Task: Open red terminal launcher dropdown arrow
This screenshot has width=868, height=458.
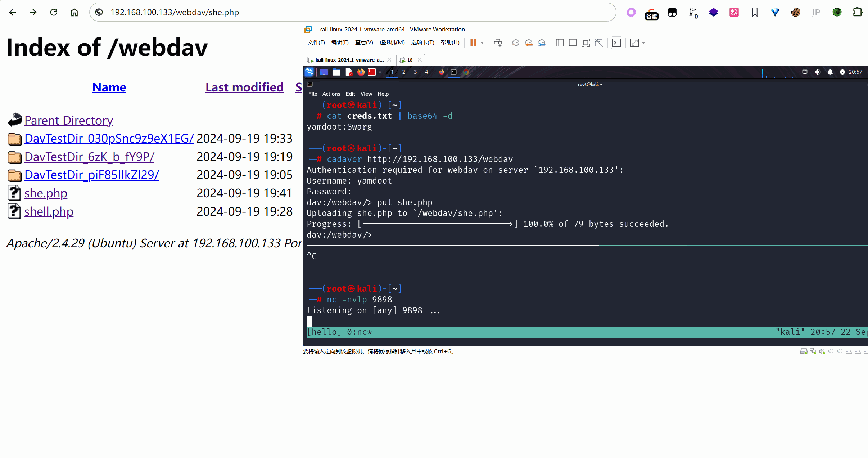Action: pos(380,72)
